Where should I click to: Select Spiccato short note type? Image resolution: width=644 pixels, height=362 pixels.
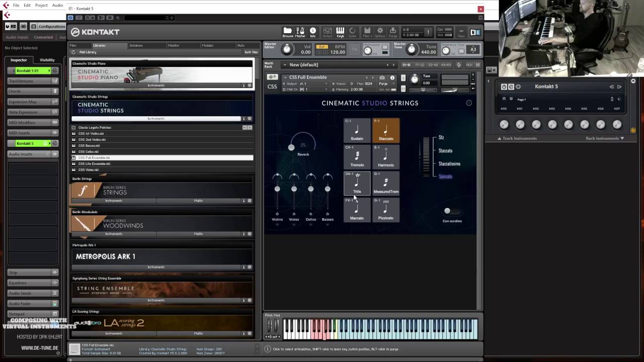click(445, 176)
